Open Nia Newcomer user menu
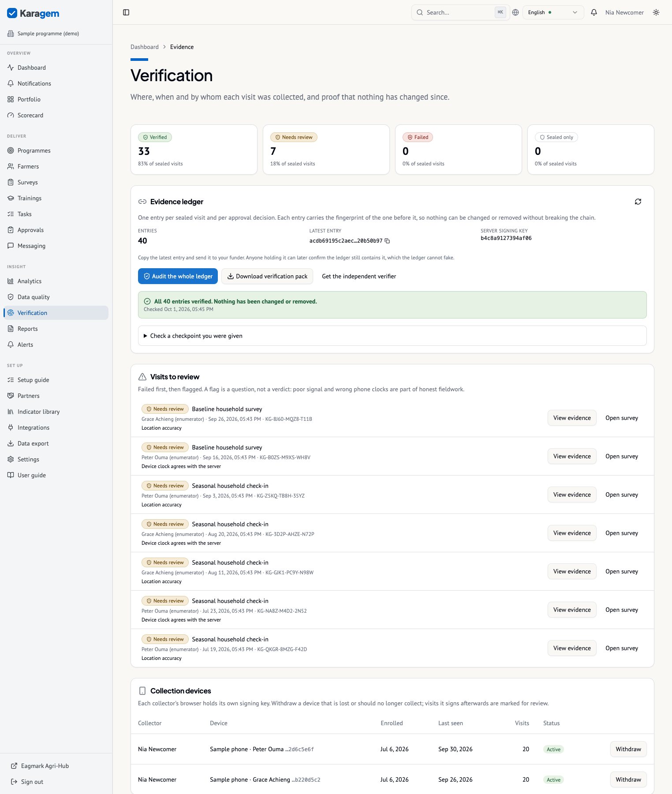 (x=624, y=12)
